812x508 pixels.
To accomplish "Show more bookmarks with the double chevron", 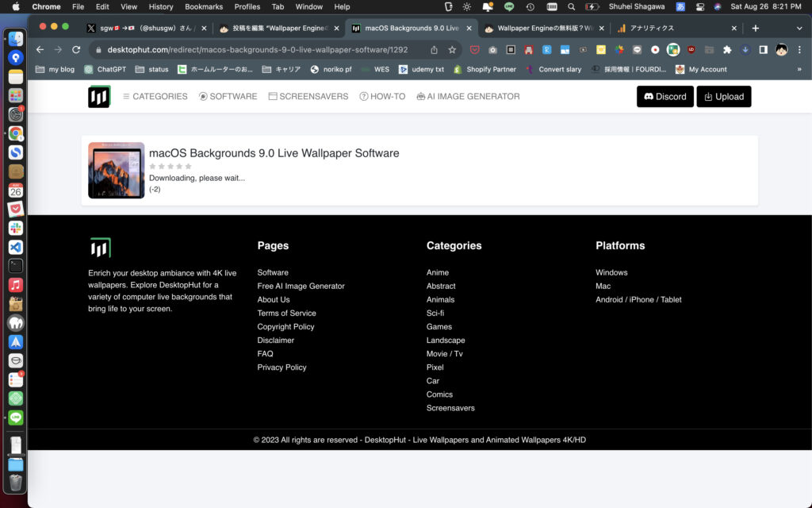I will (x=799, y=69).
